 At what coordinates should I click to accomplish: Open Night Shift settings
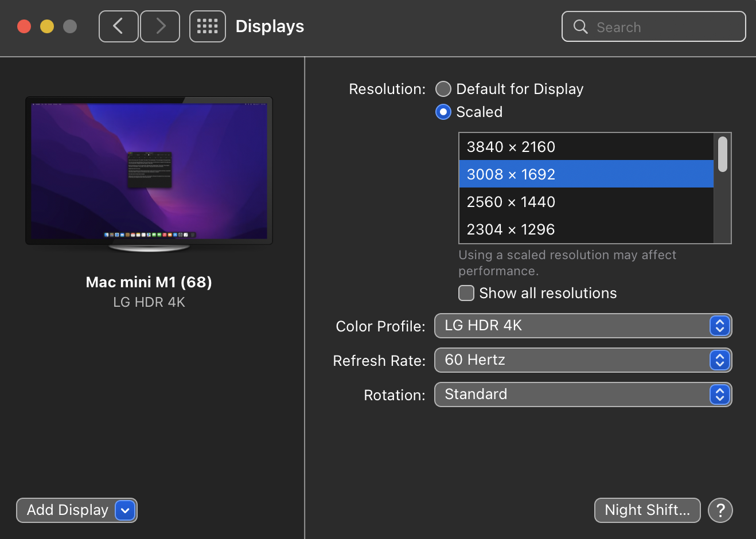point(648,510)
